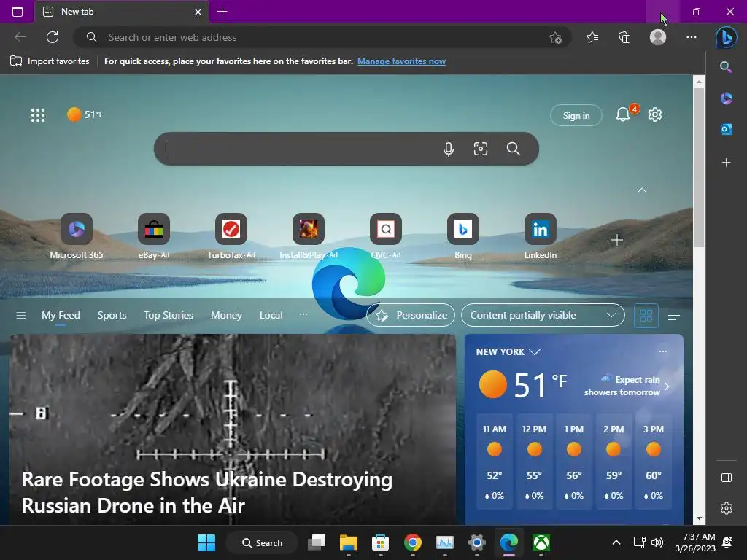747x560 pixels.
Task: Select the Top Stories tab
Action: click(169, 315)
